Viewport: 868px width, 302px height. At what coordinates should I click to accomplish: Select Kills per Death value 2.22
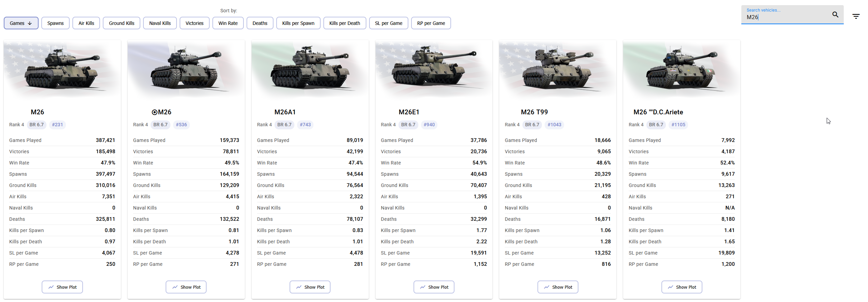pos(482,242)
